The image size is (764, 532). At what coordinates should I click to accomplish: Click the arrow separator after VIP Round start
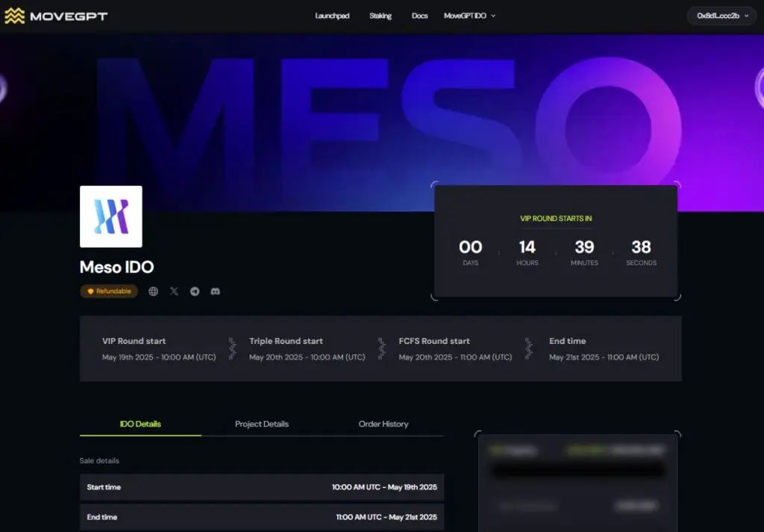point(233,348)
